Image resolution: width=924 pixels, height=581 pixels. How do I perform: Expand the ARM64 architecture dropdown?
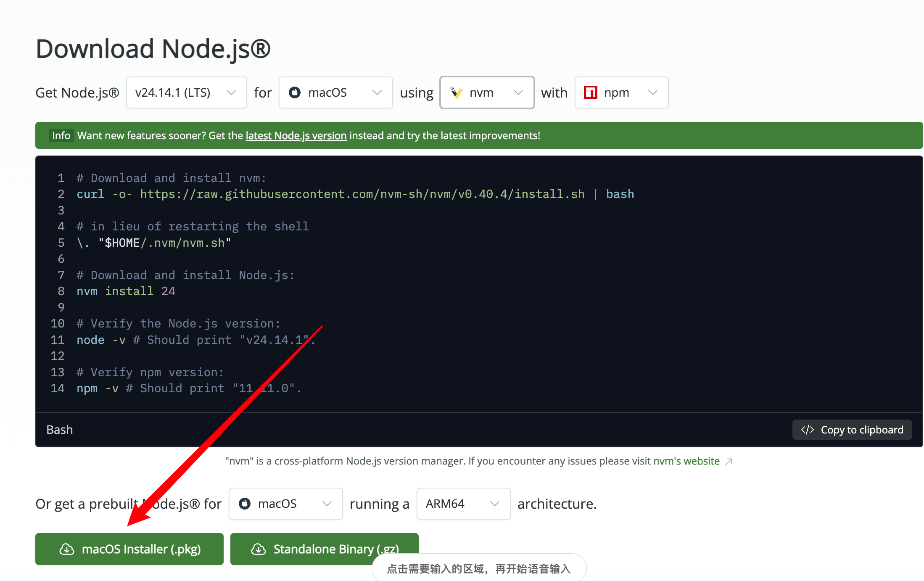[x=463, y=504]
